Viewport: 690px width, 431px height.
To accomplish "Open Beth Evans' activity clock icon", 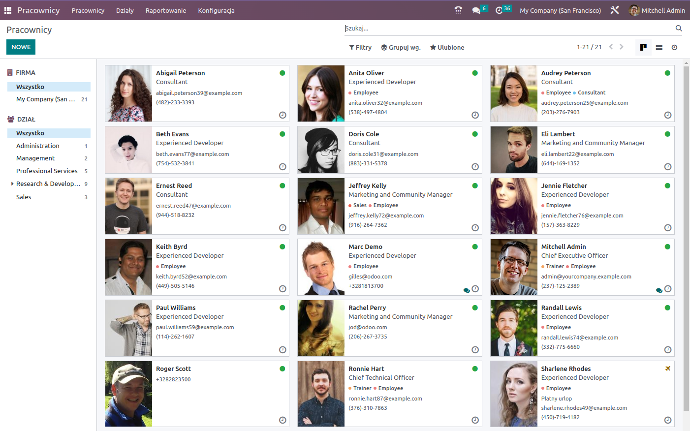I will point(283,166).
